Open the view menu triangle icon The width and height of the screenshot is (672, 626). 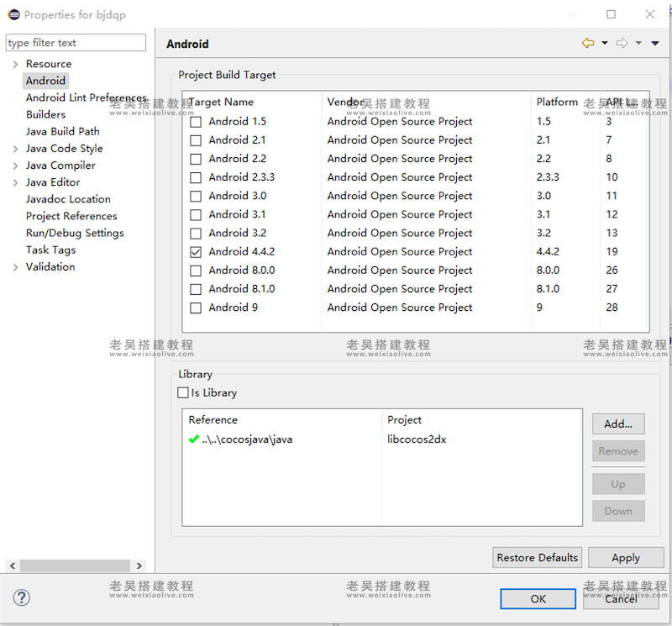point(655,44)
